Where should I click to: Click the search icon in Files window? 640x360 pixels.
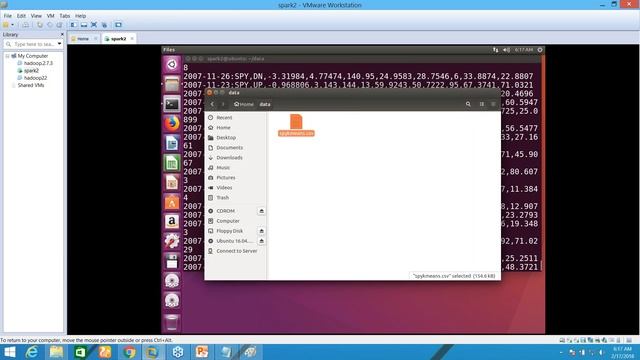[468, 104]
